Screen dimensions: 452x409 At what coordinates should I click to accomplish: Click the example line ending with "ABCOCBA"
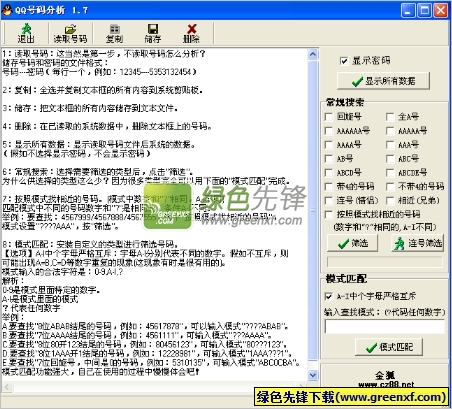151,362
